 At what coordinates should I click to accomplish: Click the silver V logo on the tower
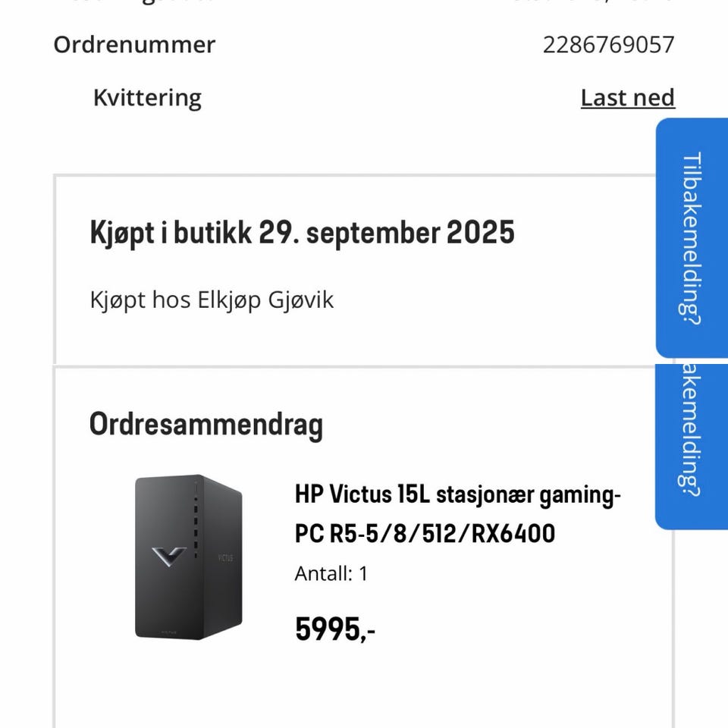tap(169, 556)
